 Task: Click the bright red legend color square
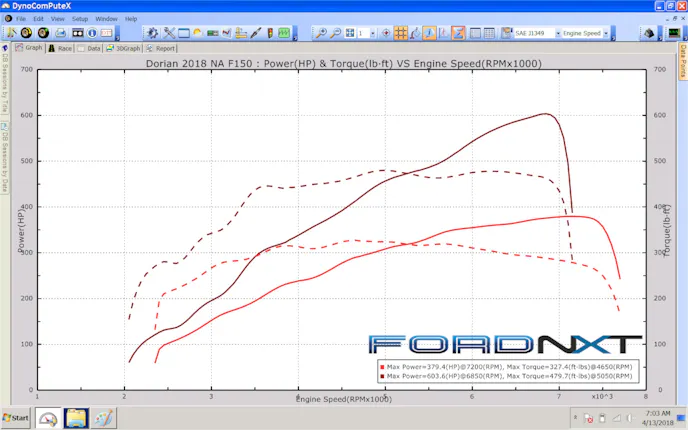pyautogui.click(x=382, y=366)
